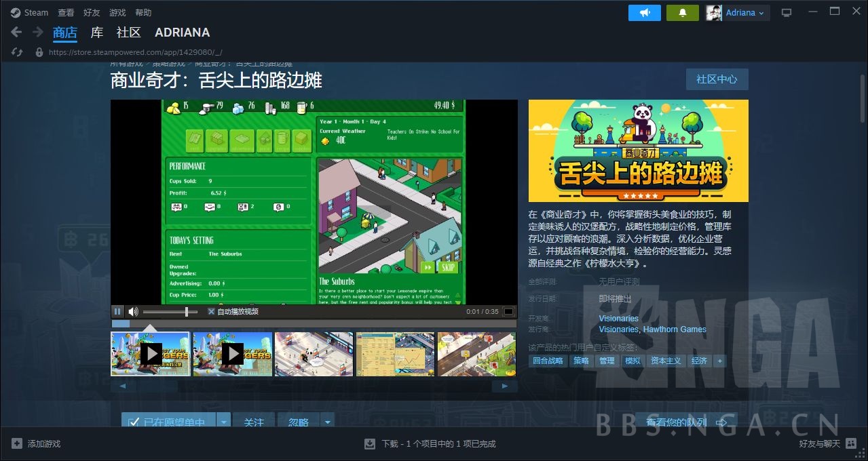Click the secure lock icon
Screen dimensions: 868x461
click(39, 52)
